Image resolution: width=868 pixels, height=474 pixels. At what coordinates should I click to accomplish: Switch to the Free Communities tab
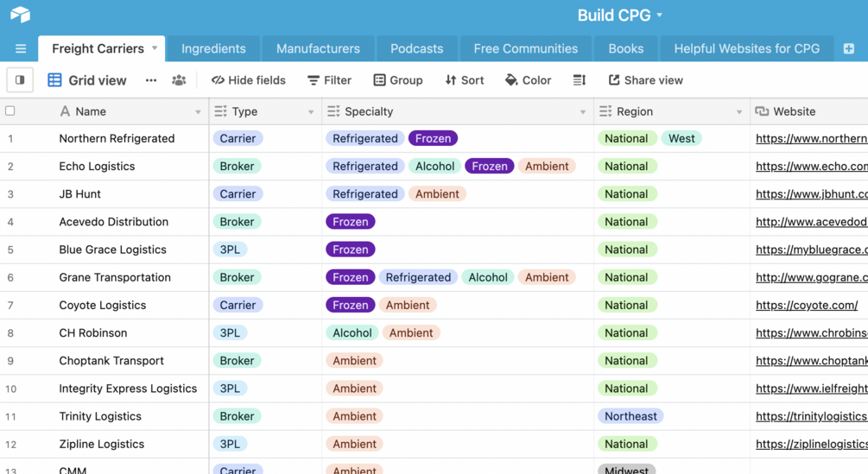point(526,48)
